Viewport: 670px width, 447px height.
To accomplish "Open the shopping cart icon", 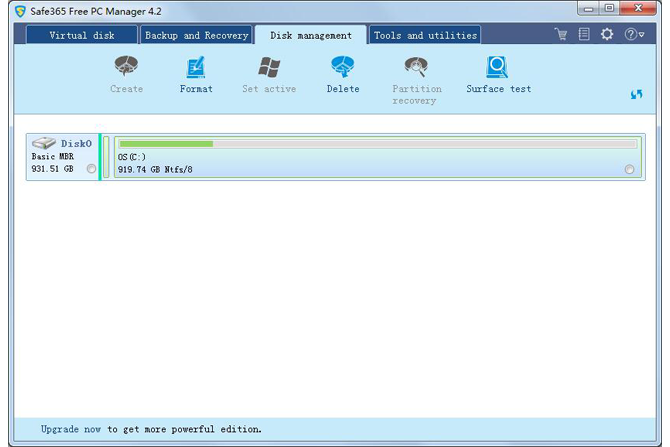I will point(561,35).
